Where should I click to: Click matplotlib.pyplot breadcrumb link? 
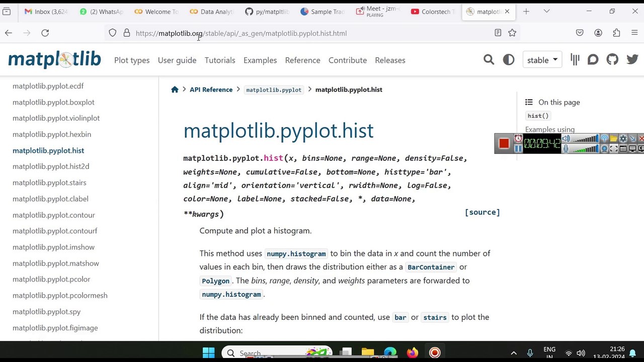coord(274,89)
